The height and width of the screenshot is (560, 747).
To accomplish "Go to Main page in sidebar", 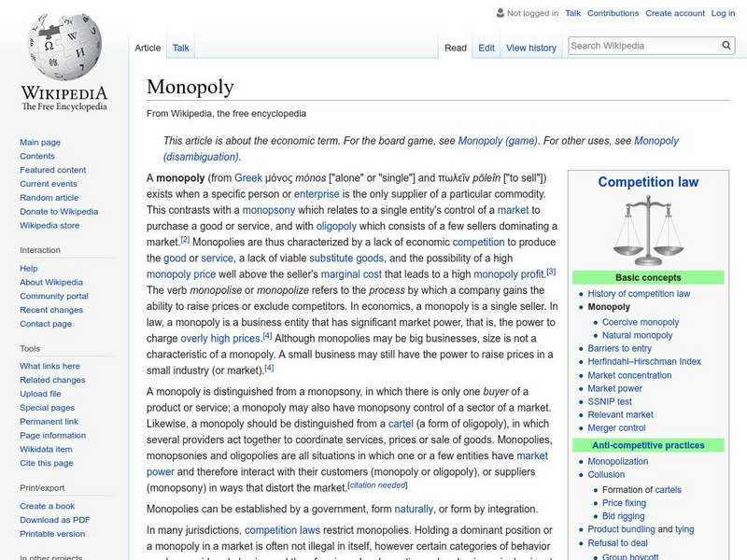I will click(x=40, y=143).
